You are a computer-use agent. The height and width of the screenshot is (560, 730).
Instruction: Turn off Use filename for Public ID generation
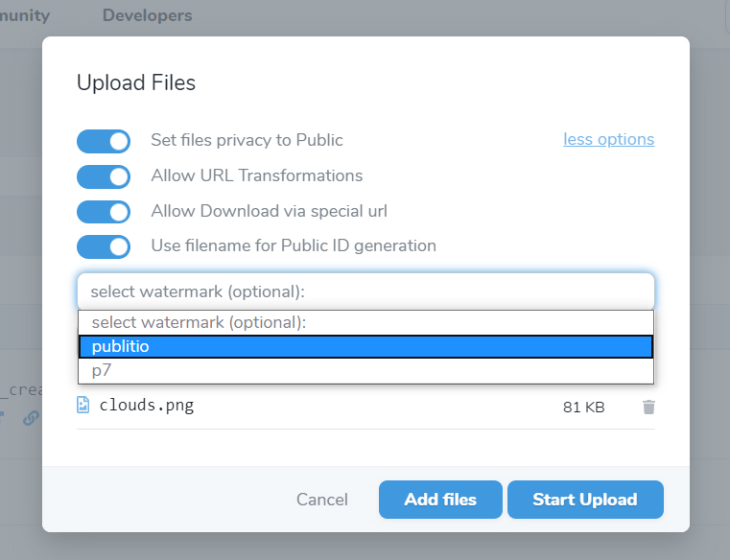104,246
